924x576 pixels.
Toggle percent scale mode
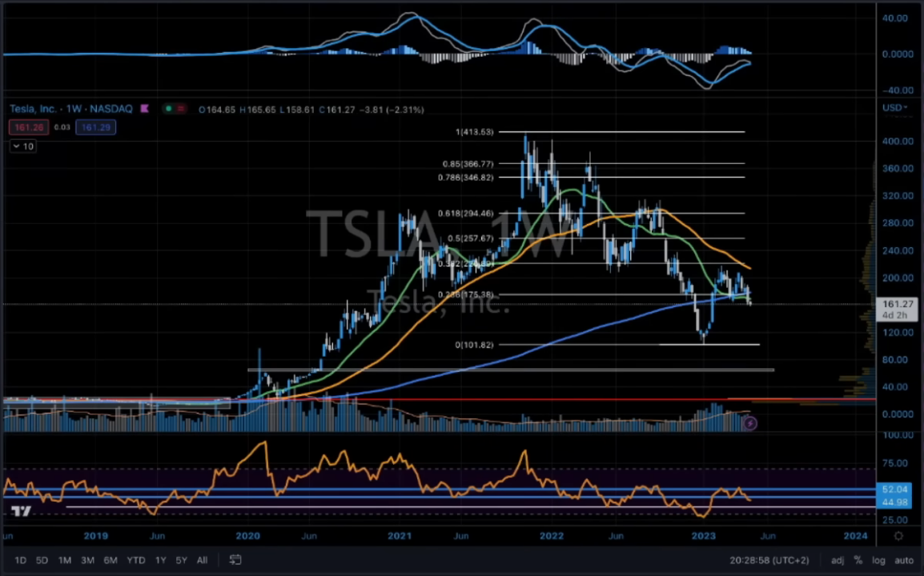pos(858,560)
